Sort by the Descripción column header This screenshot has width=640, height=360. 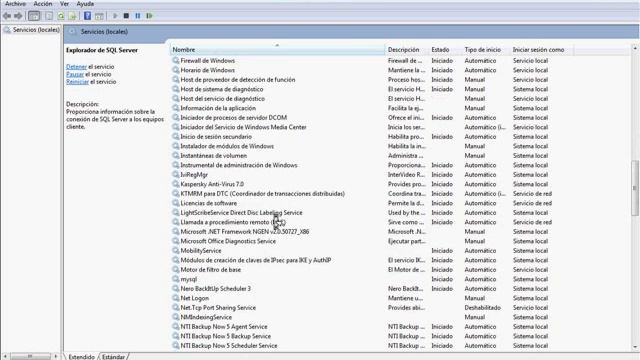pyautogui.click(x=407, y=50)
